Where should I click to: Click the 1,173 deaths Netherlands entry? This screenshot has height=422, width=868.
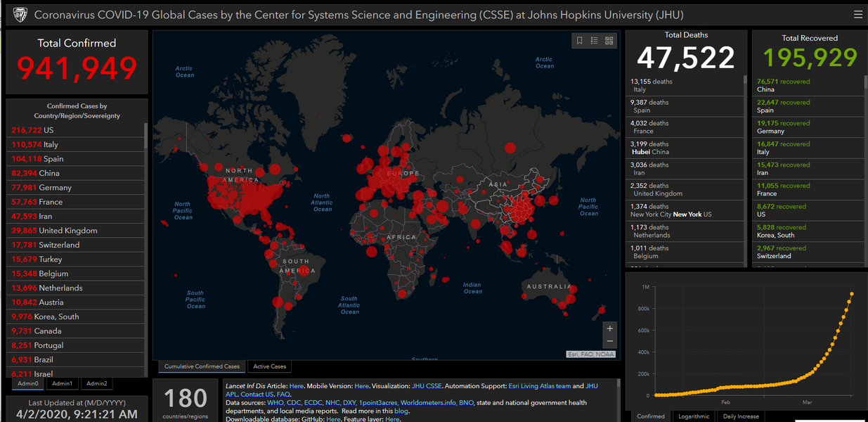point(684,231)
